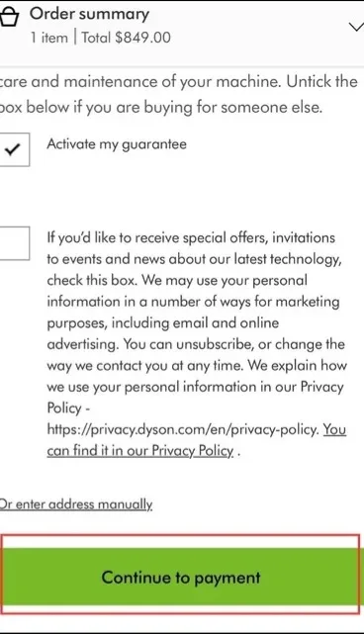Tick the special offers marketing checkbox
Image resolution: width=364 pixels, height=634 pixels.
(14, 243)
